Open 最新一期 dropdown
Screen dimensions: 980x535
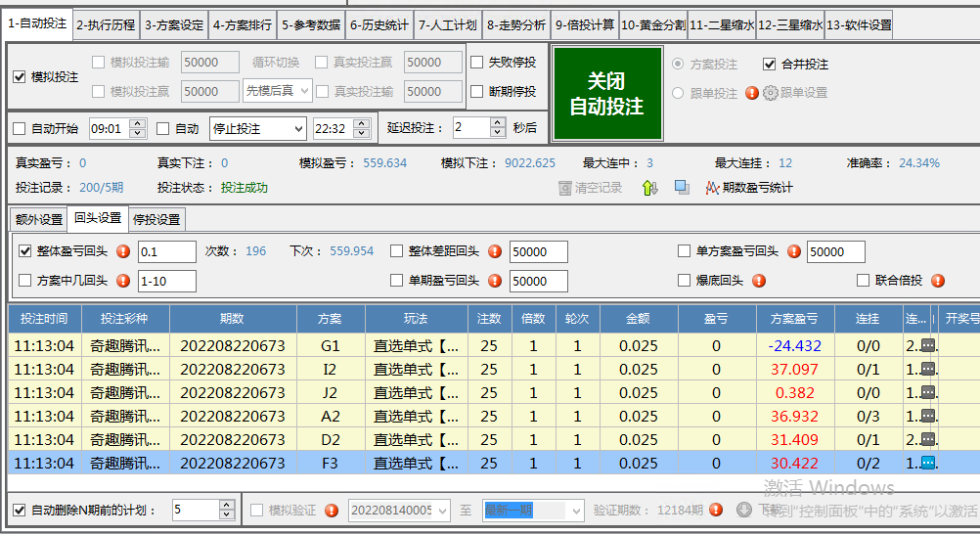tap(533, 511)
